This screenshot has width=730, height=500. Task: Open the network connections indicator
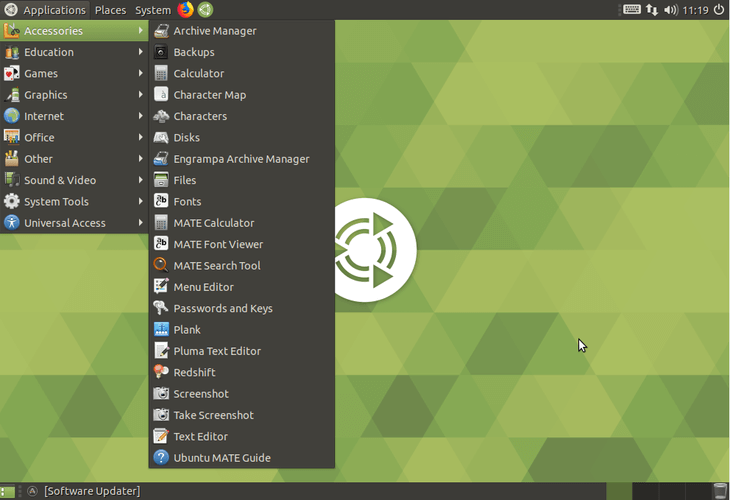(x=652, y=10)
